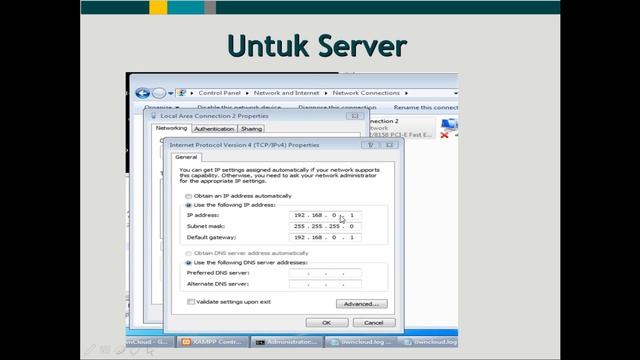Click the "IP address:" label
The width and height of the screenshot is (640, 360).
203,215
